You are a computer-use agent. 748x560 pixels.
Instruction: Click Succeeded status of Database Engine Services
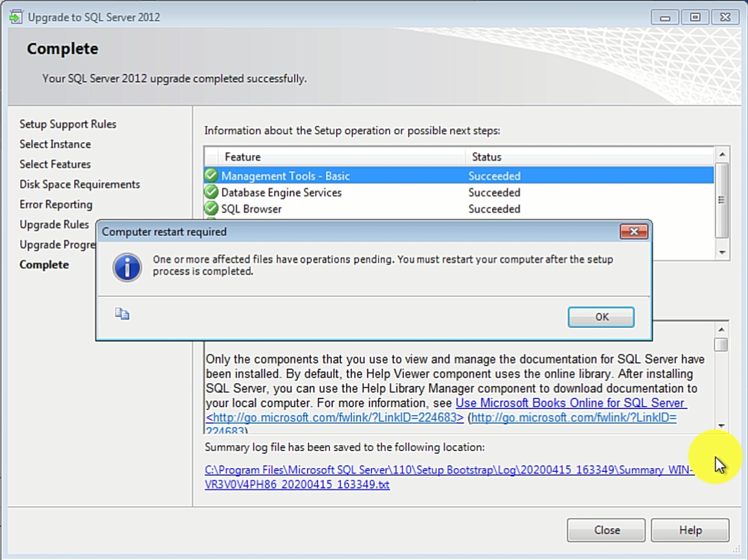[x=494, y=192]
